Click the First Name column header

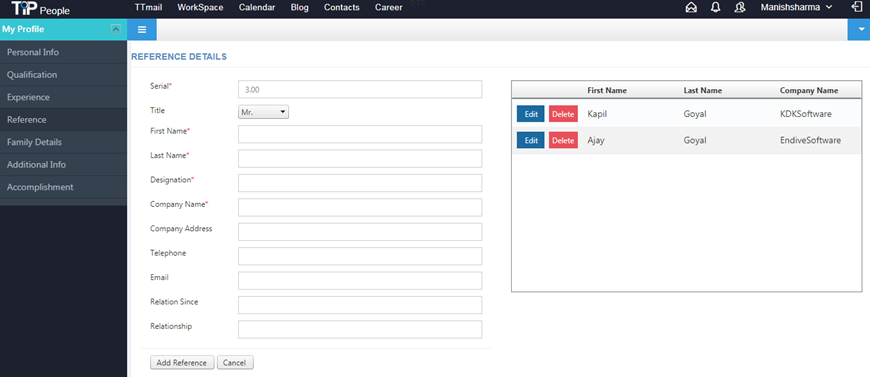pyautogui.click(x=607, y=91)
